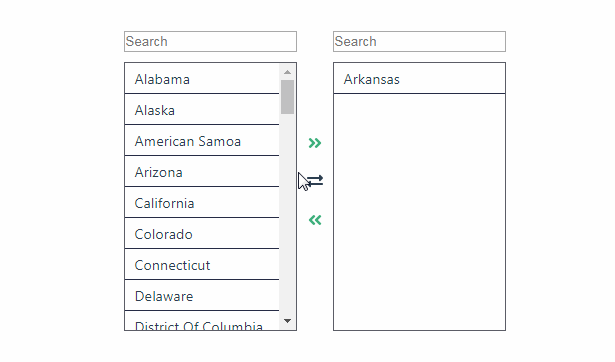Click the District Of Columbia item
The image size is (615, 362).
click(x=202, y=321)
